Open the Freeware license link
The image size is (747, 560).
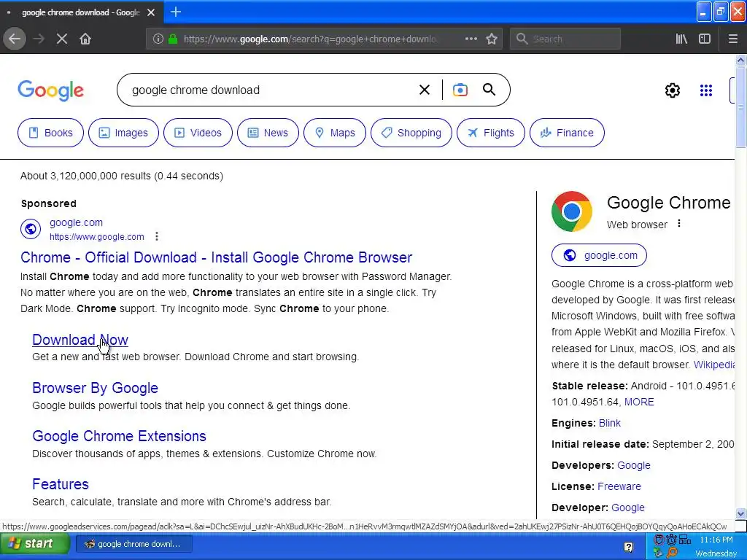(619, 486)
